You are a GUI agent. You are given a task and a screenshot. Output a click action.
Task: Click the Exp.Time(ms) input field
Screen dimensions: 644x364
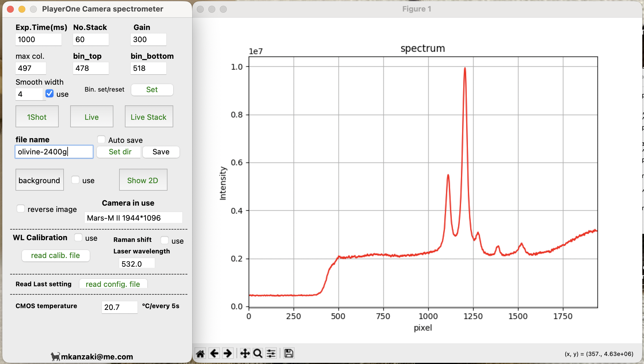tap(38, 39)
